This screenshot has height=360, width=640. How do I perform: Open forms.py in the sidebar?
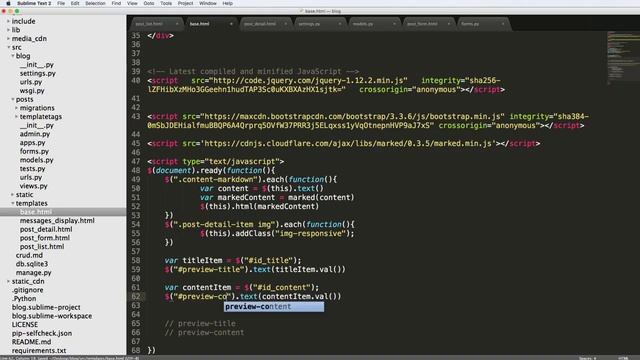pos(34,151)
